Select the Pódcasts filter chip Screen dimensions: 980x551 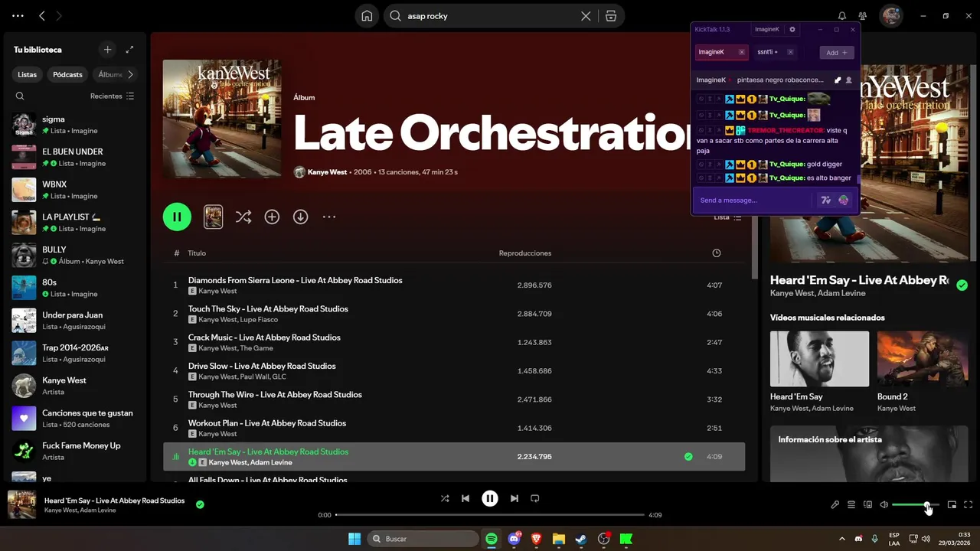67,74
